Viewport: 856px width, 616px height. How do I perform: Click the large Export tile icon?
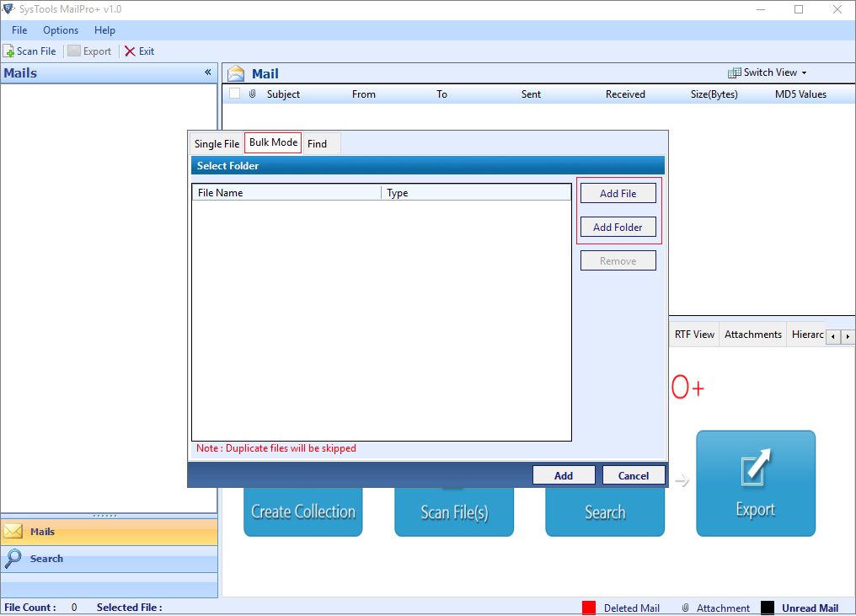pos(756,467)
